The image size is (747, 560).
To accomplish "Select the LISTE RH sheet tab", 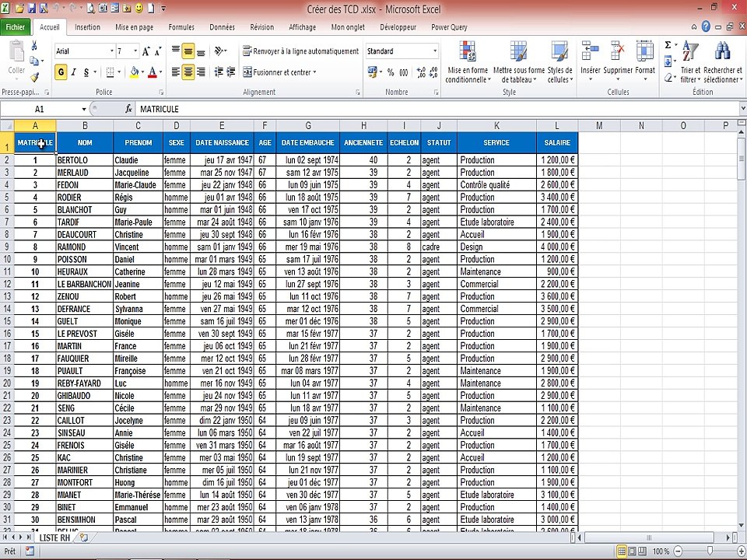I will pos(54,537).
